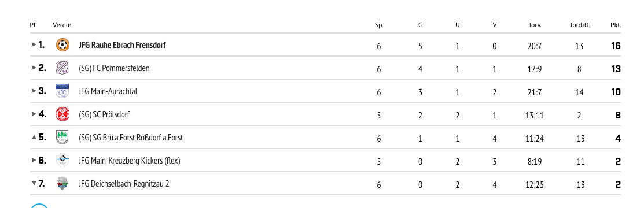Click the Pkt. column header
This screenshot has width=644, height=208.
coord(615,25)
